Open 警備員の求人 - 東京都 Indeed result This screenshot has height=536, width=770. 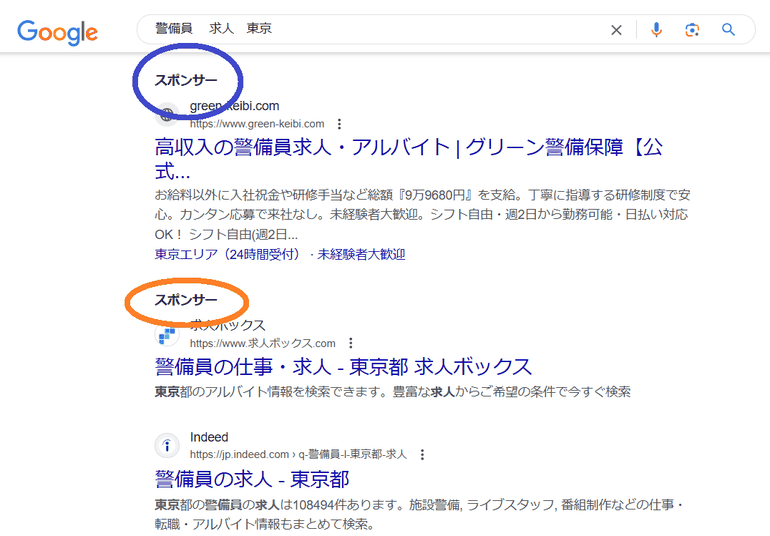coord(252,479)
